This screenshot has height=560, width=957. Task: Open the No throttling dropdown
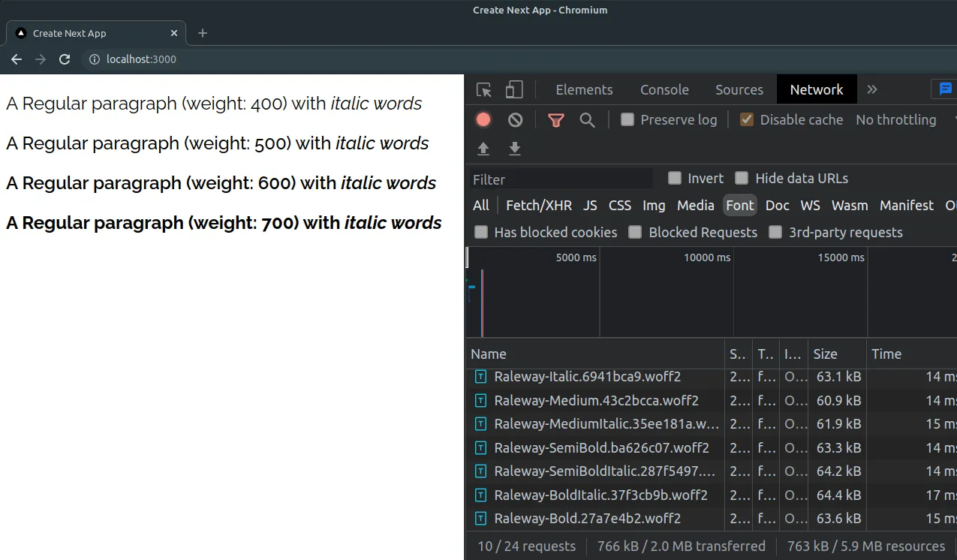point(896,119)
